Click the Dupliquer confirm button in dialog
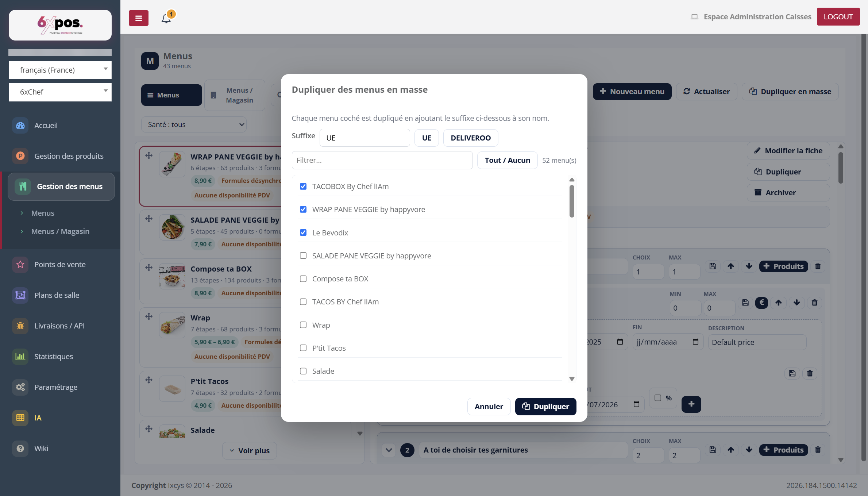Image resolution: width=868 pixels, height=496 pixels. tap(545, 407)
